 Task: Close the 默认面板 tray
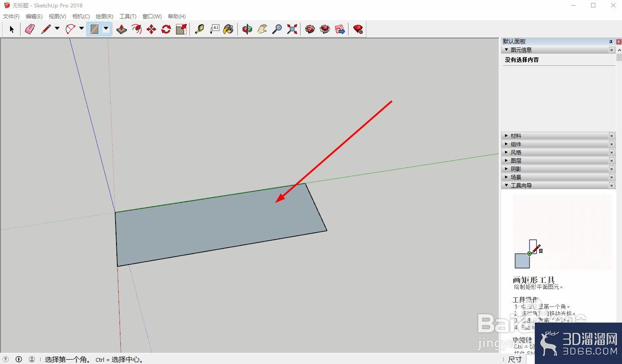point(619,41)
